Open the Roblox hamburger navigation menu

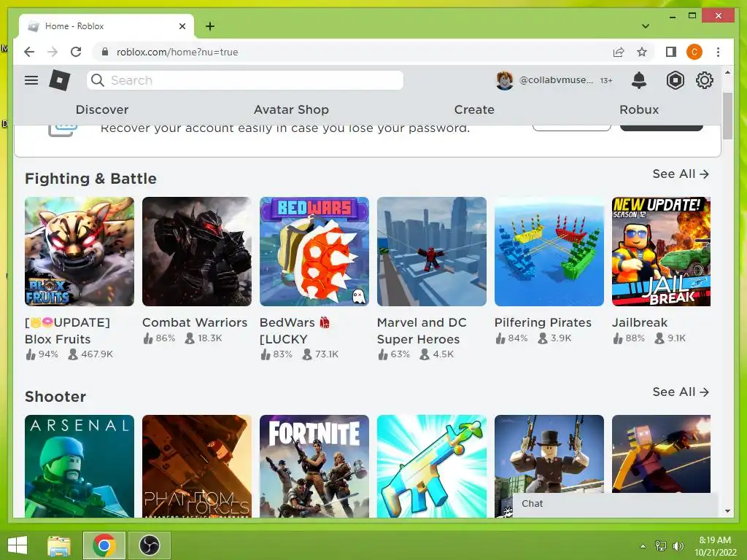31,80
